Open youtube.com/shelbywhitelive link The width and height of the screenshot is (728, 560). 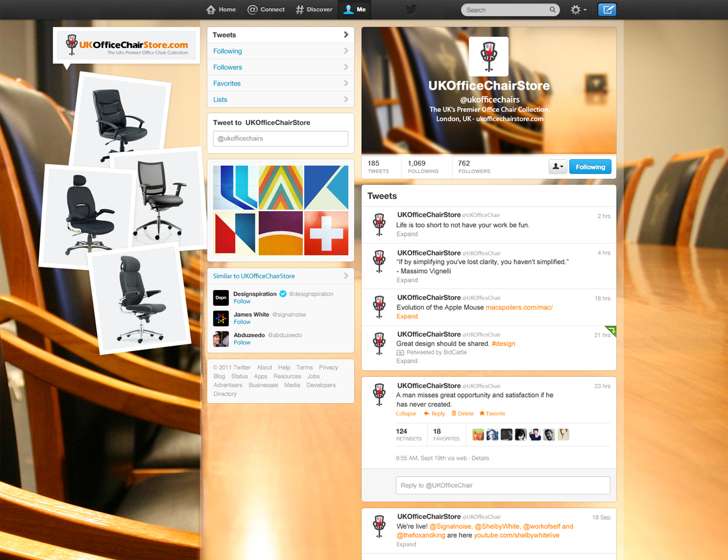516,535
